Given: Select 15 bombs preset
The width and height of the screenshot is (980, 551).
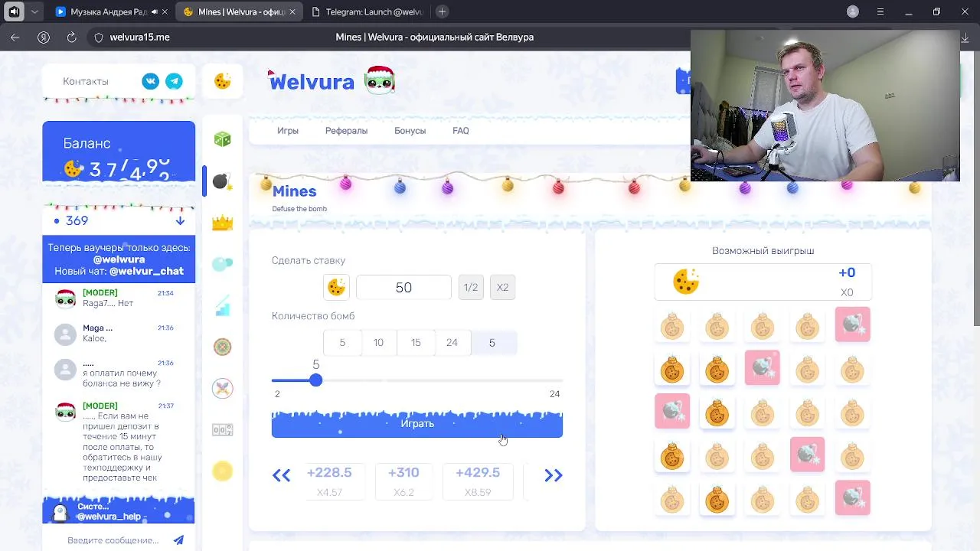Looking at the screenshot, I should point(416,342).
